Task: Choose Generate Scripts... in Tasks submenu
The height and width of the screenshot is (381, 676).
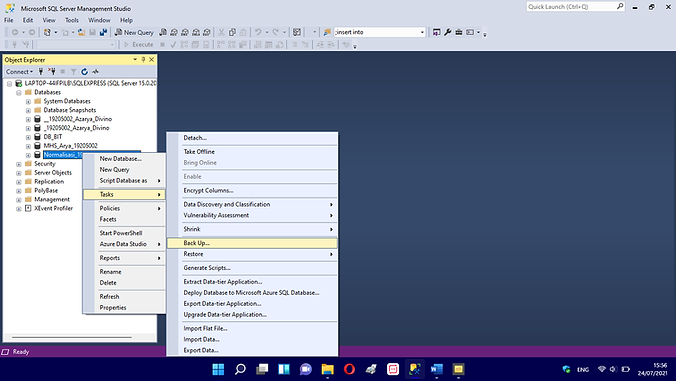Action: click(252, 268)
